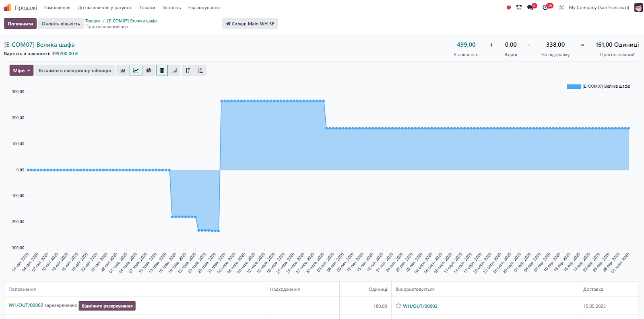Click on-hand quantity 499,00
644x319 pixels.
pos(466,45)
